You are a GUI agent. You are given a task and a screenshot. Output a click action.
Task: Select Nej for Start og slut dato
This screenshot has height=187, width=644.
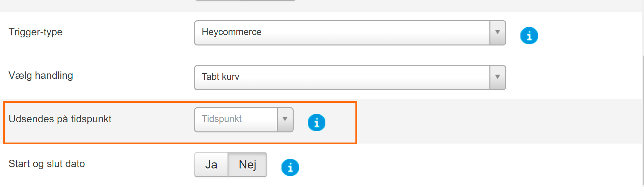pyautogui.click(x=247, y=164)
